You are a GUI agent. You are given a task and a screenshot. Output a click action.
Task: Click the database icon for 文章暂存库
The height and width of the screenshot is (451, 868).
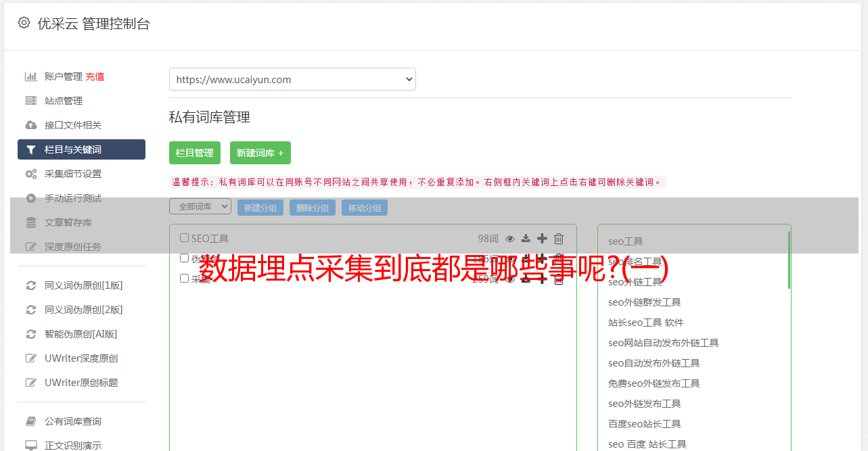tap(31, 222)
